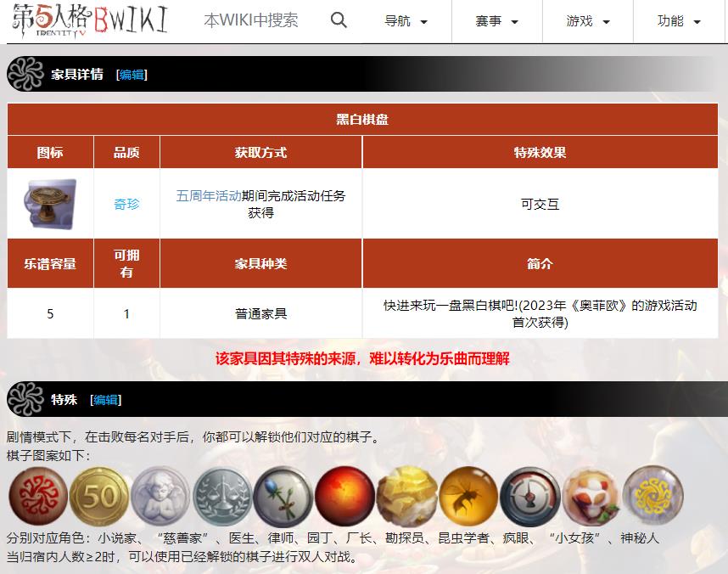Select 昆虫学者's amber chess piece

click(467, 497)
